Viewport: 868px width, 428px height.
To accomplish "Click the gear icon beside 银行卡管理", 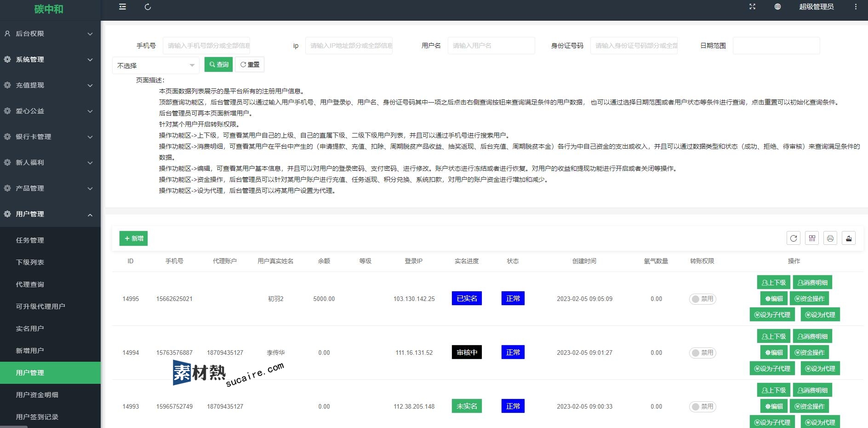I will coord(7,137).
